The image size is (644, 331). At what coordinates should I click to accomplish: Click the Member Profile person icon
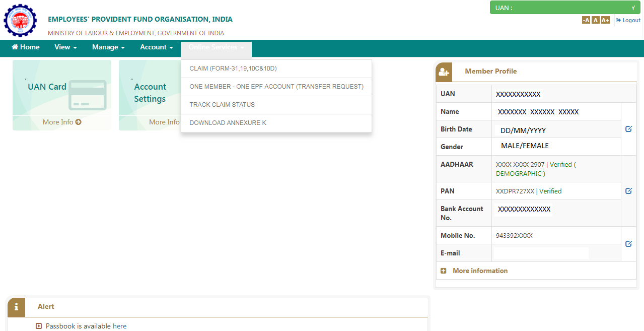coord(443,72)
